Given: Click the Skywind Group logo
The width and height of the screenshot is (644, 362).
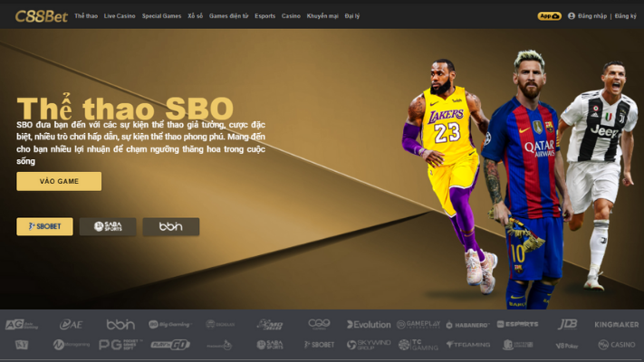Looking at the screenshot, I should click(x=369, y=345).
